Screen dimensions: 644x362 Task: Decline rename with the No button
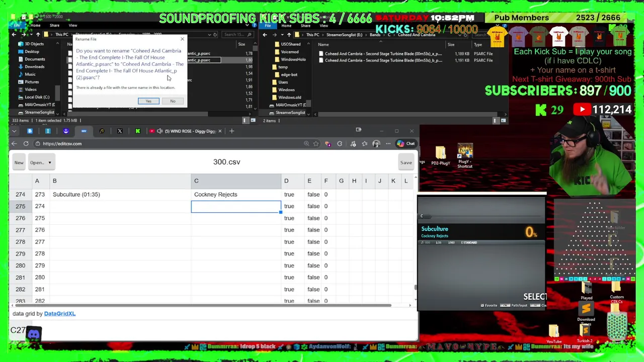click(x=173, y=101)
